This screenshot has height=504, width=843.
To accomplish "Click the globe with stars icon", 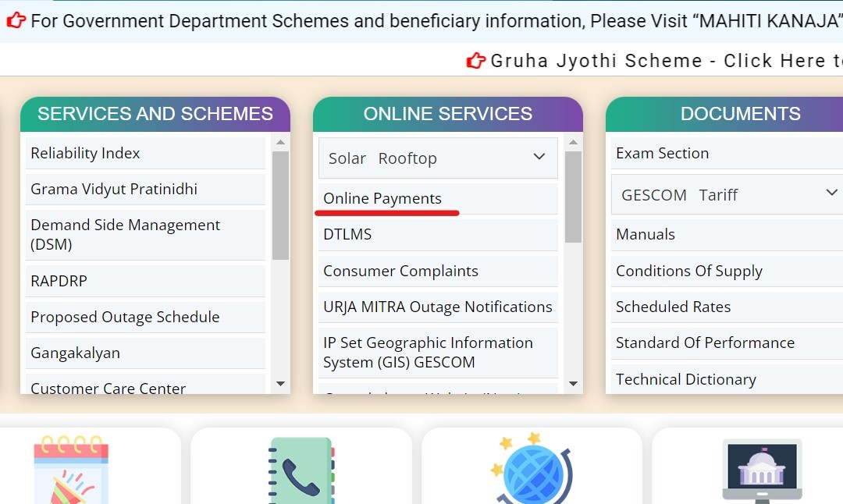I will point(531,468).
